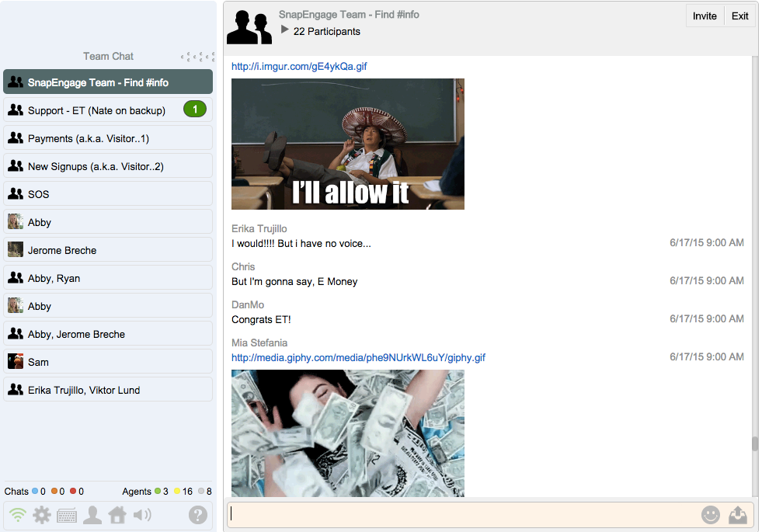Click the Team Chat panel drag handle
The height and width of the screenshot is (532, 762).
point(197,57)
